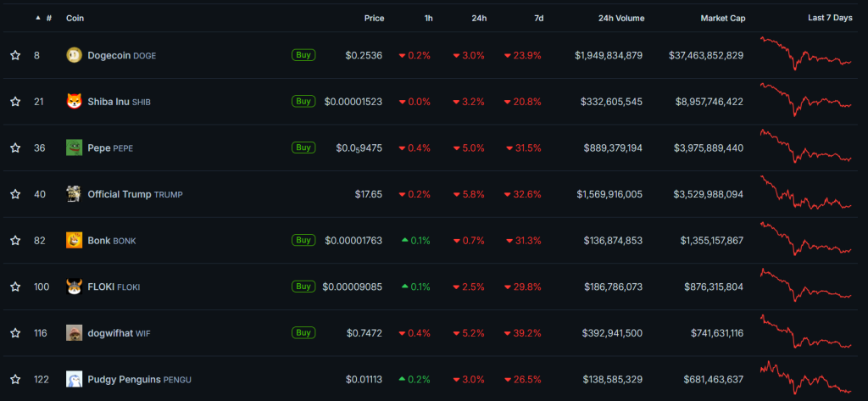
Task: Open the Dogecoin 7-day sparkline chart
Action: pos(807,53)
